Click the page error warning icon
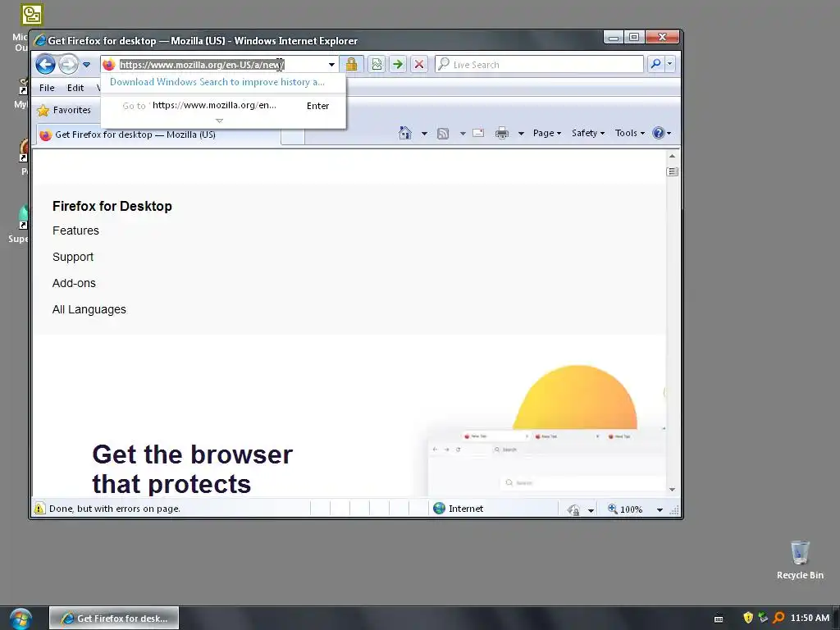Viewport: 840px width, 630px height. point(39,509)
